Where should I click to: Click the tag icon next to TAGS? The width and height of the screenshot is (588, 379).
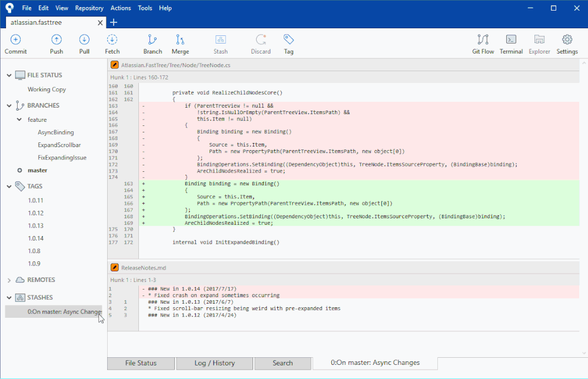pyautogui.click(x=20, y=187)
